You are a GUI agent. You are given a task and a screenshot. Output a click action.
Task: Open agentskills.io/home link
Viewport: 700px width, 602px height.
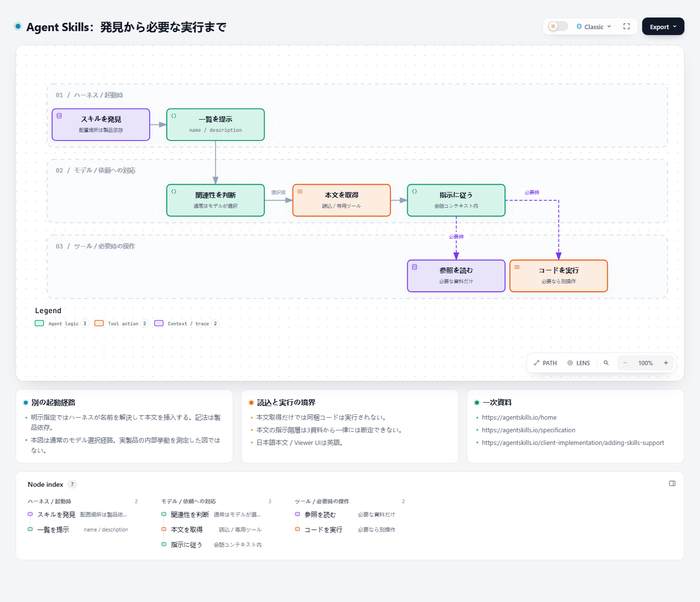519,417
